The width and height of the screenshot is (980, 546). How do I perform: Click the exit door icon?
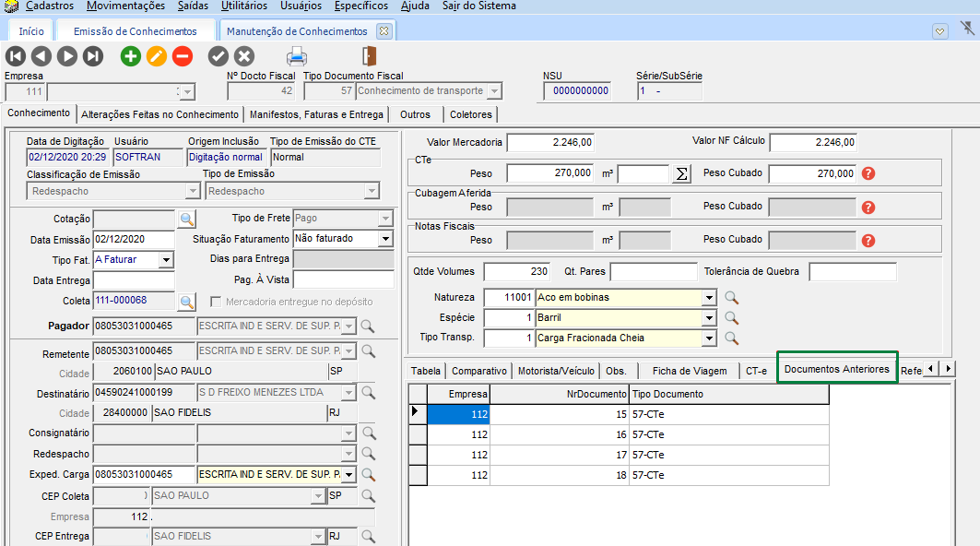coord(369,56)
